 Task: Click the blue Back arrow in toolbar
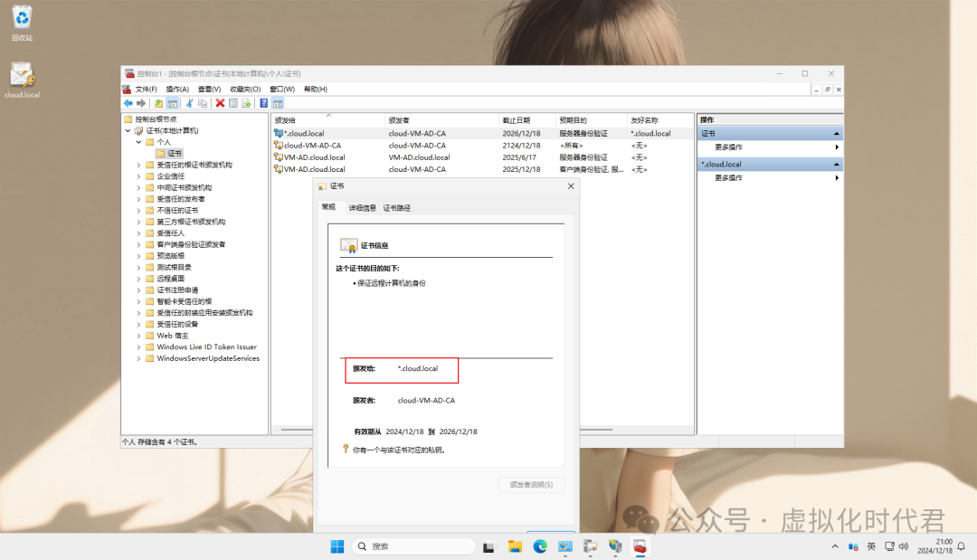[128, 103]
